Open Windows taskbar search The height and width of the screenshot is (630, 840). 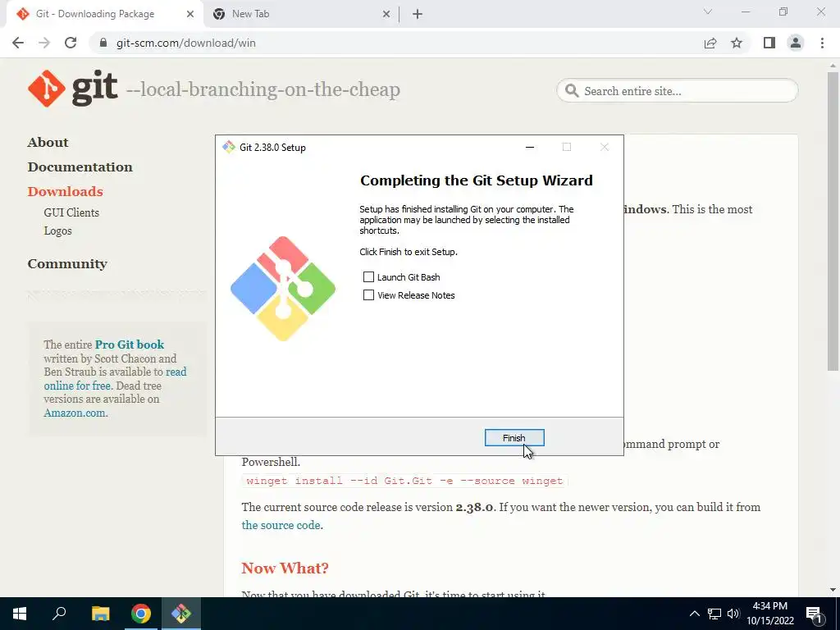pos(59,614)
